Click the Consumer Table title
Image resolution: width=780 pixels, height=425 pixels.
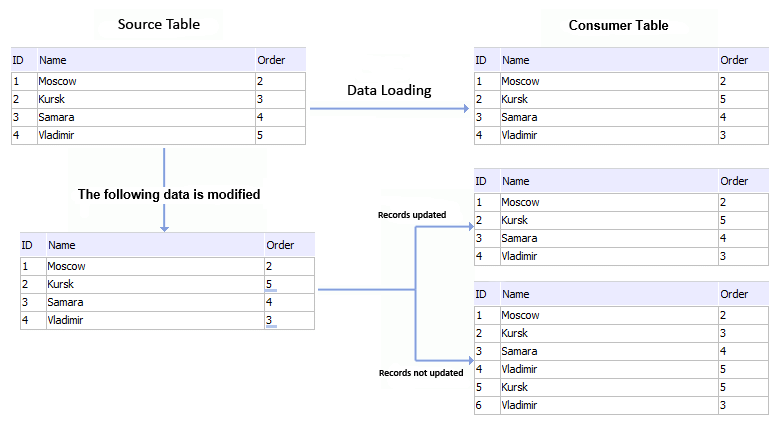(618, 25)
